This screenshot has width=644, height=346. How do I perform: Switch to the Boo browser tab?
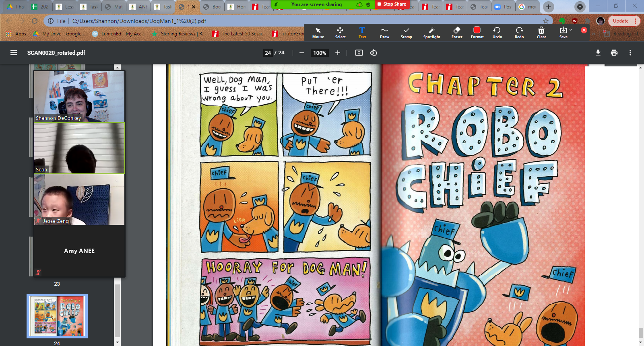tap(212, 7)
